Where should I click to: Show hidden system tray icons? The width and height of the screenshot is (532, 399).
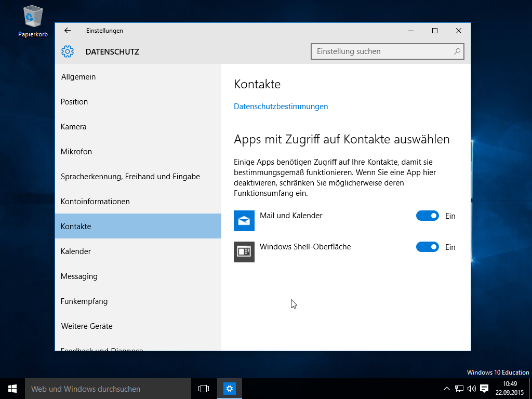click(x=447, y=389)
